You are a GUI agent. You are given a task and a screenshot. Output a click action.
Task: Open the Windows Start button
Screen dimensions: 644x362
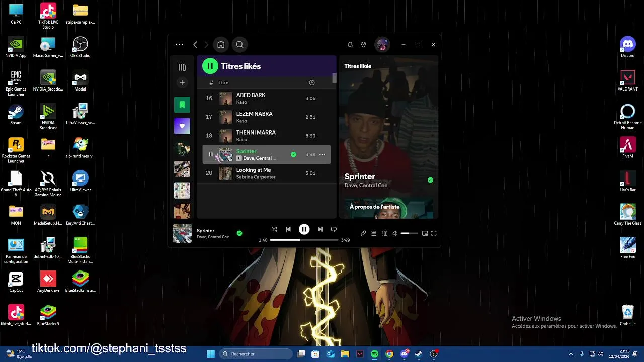(211, 354)
